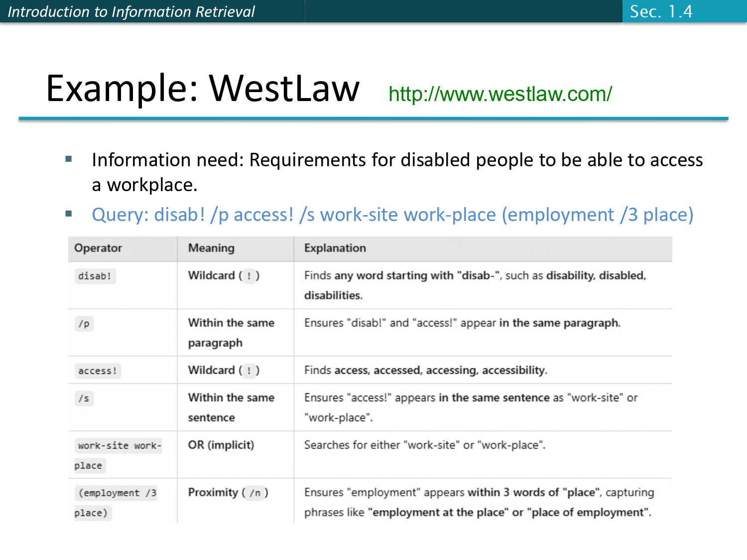Image resolution: width=747 pixels, height=560 pixels.
Task: Click the 'Example: WestLaw' slide title
Action: (x=202, y=89)
